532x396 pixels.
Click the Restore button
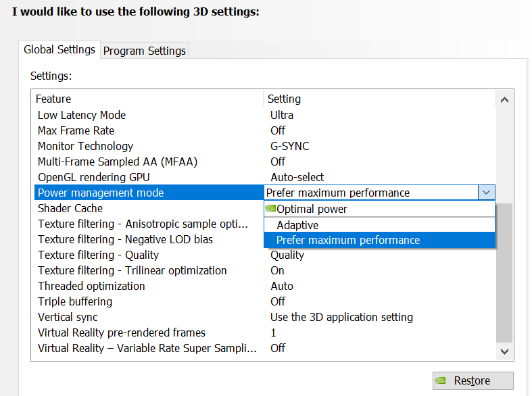tap(473, 380)
